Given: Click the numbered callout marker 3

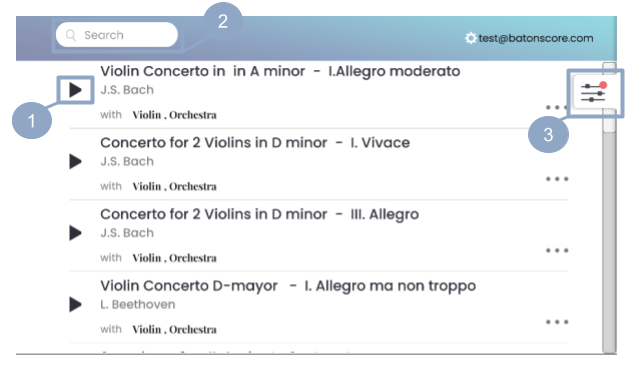Looking at the screenshot, I should (x=548, y=134).
